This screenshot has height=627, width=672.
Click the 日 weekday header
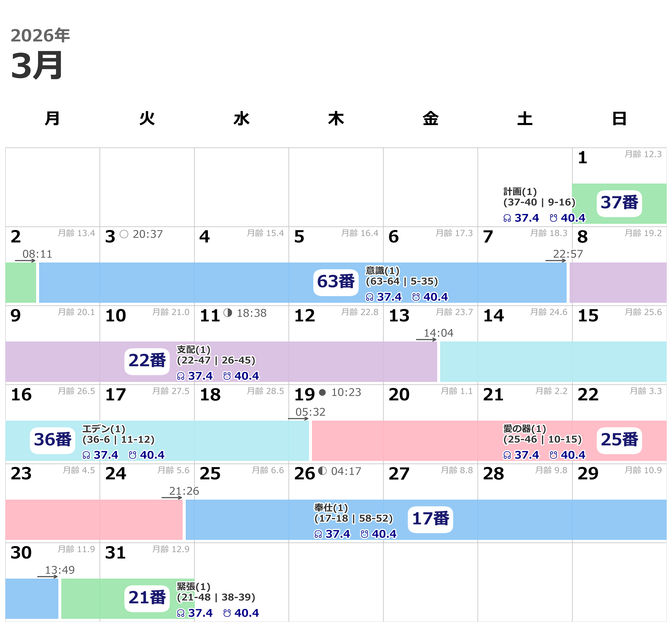pyautogui.click(x=619, y=118)
